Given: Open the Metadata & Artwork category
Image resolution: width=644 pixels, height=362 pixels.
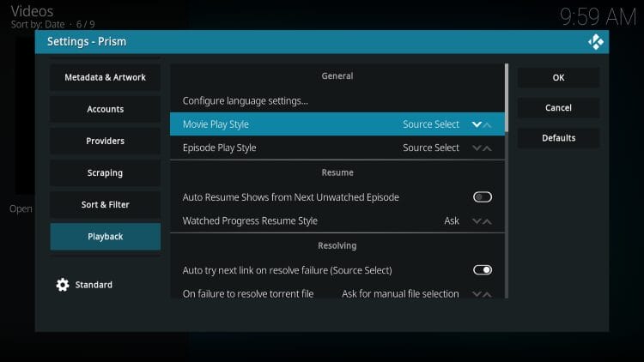Looking at the screenshot, I should click(x=105, y=77).
